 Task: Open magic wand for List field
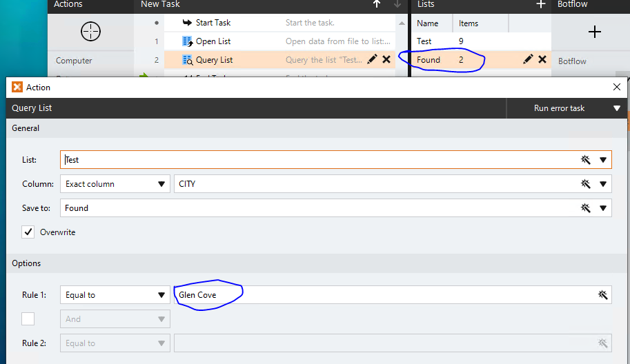coord(586,160)
